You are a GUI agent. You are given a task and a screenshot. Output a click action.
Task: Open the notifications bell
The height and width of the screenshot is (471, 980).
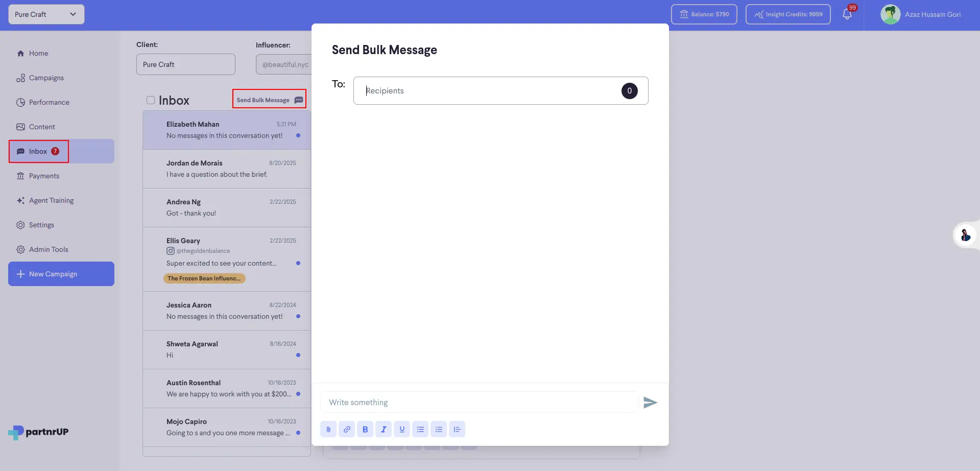pyautogui.click(x=847, y=14)
